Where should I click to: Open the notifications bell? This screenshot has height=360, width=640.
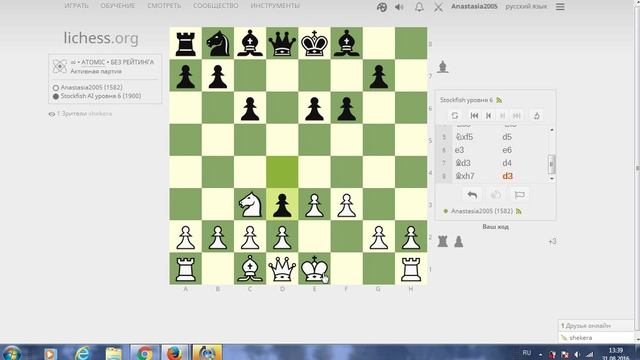coord(419,7)
